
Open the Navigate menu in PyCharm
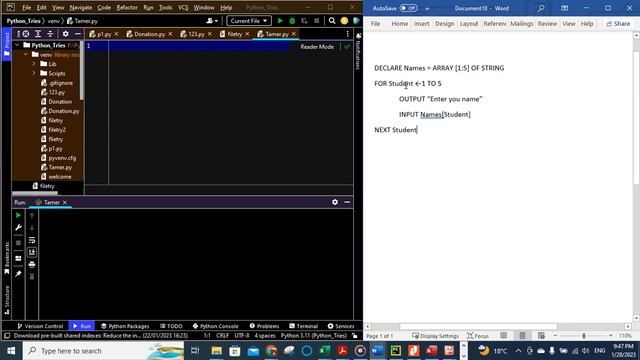point(81,7)
